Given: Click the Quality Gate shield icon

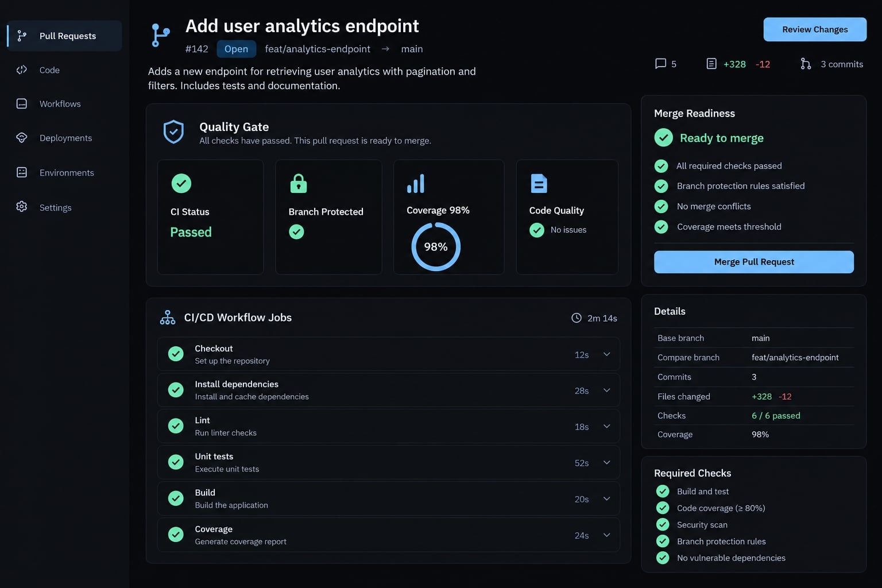Looking at the screenshot, I should pyautogui.click(x=173, y=131).
